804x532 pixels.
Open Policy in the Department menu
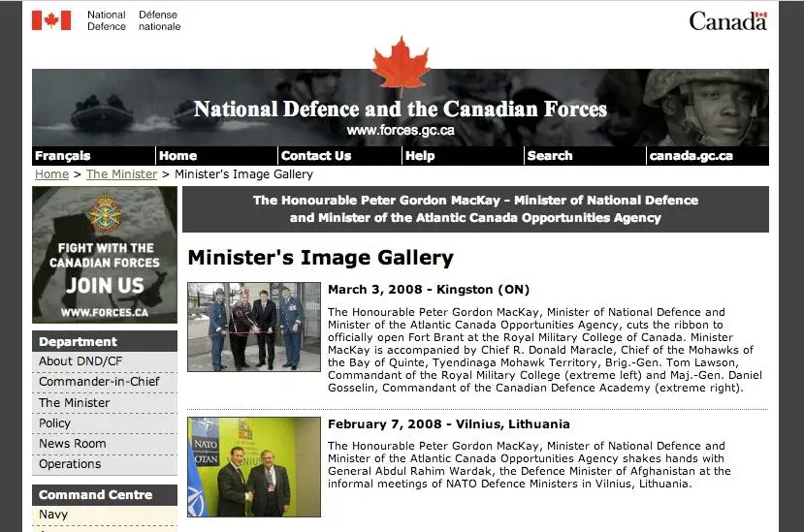coord(105,423)
